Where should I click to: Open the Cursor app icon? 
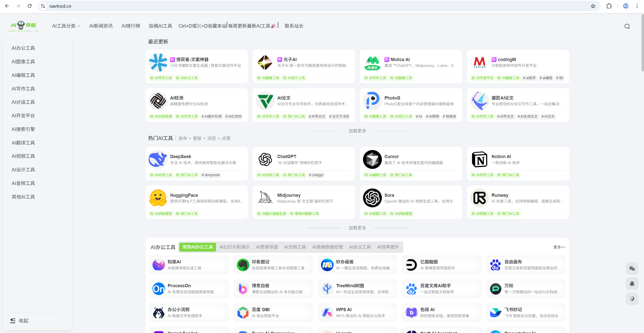372,159
